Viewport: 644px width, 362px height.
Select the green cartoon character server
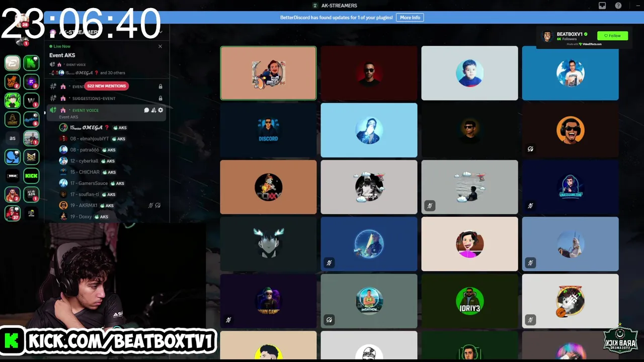click(13, 100)
